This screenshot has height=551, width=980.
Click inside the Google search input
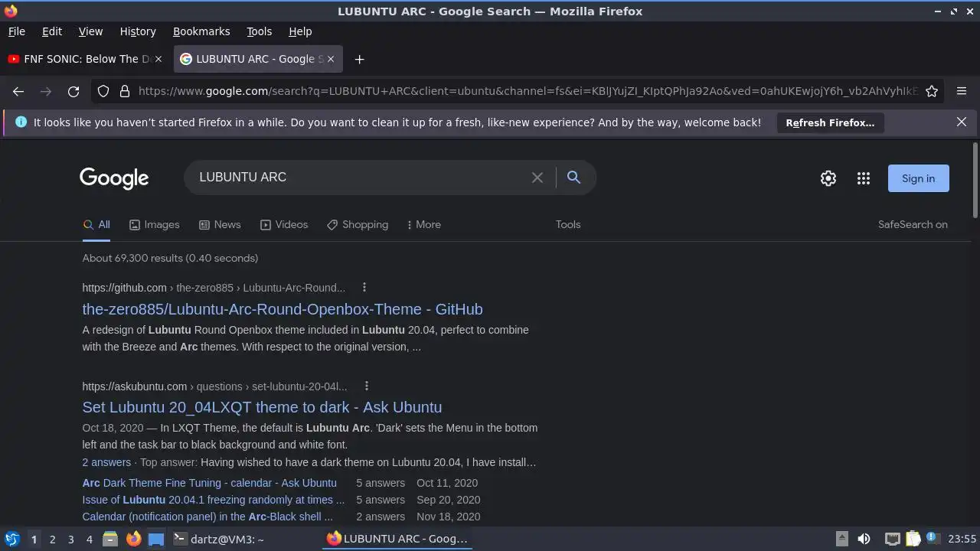pyautogui.click(x=360, y=178)
